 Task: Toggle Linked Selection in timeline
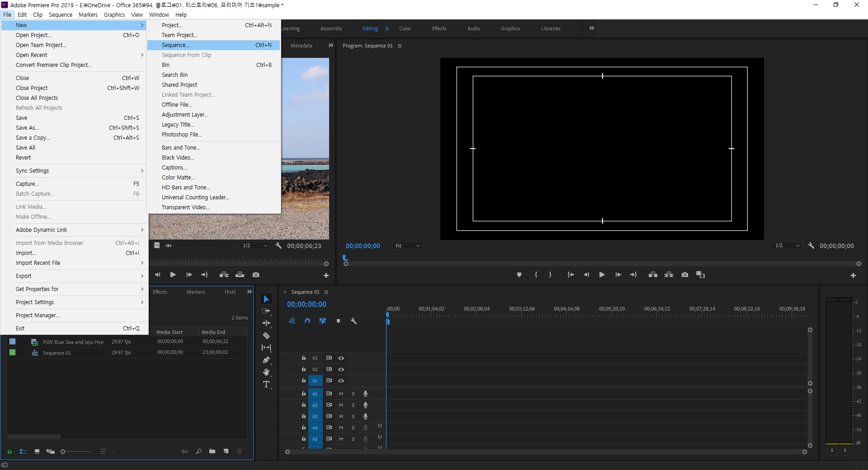(323, 321)
